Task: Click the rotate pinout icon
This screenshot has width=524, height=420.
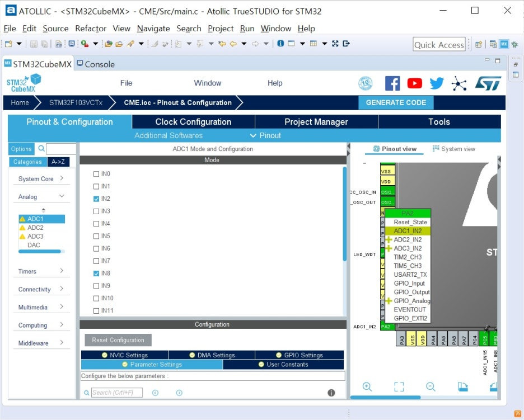Action: 462,386
